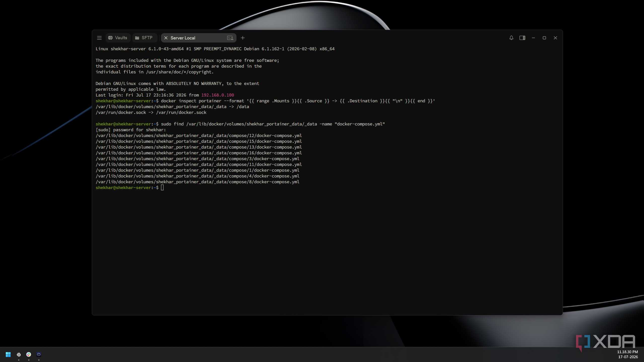Open the notifications bell
Viewport: 644px width, 362px height.
[511, 38]
